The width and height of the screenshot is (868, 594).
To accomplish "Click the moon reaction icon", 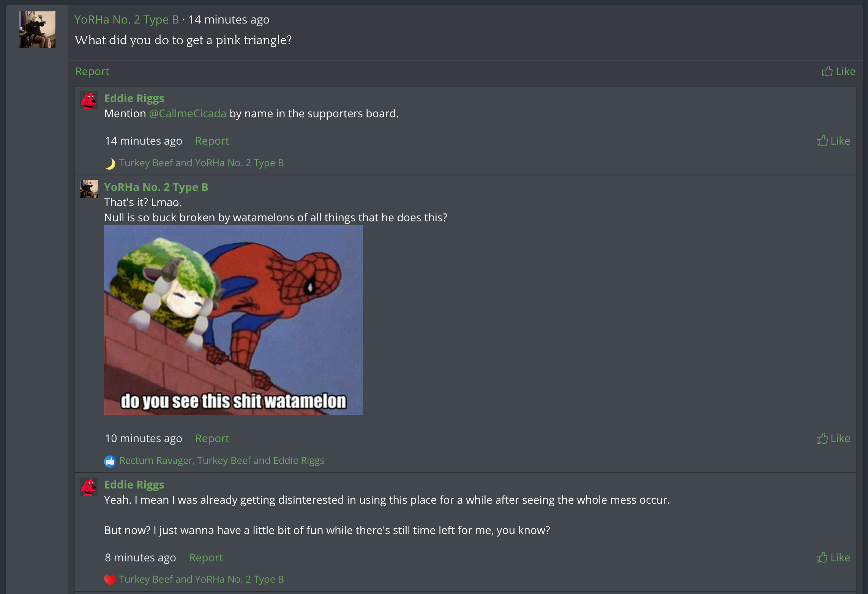I will tap(110, 164).
